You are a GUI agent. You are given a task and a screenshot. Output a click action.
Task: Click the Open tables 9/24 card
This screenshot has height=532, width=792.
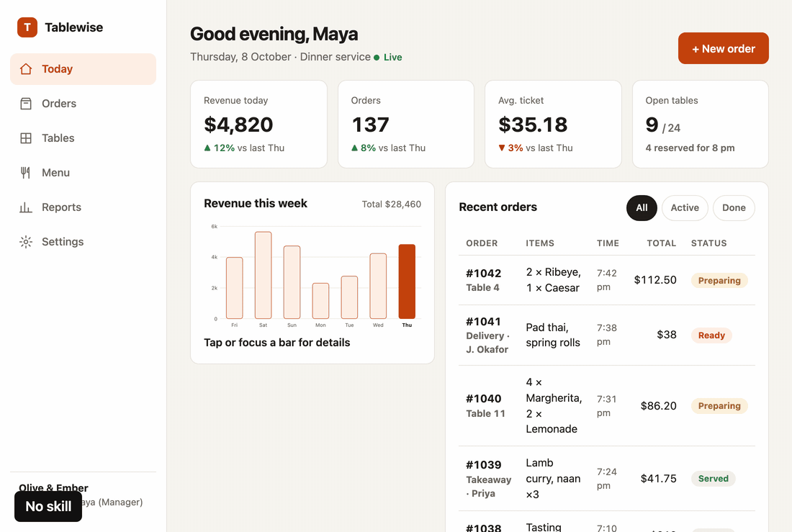click(x=701, y=125)
